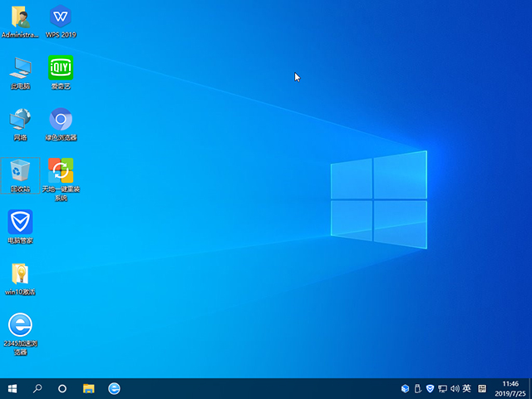Click the blue cube tray icon
The width and height of the screenshot is (532, 399).
coord(405,388)
